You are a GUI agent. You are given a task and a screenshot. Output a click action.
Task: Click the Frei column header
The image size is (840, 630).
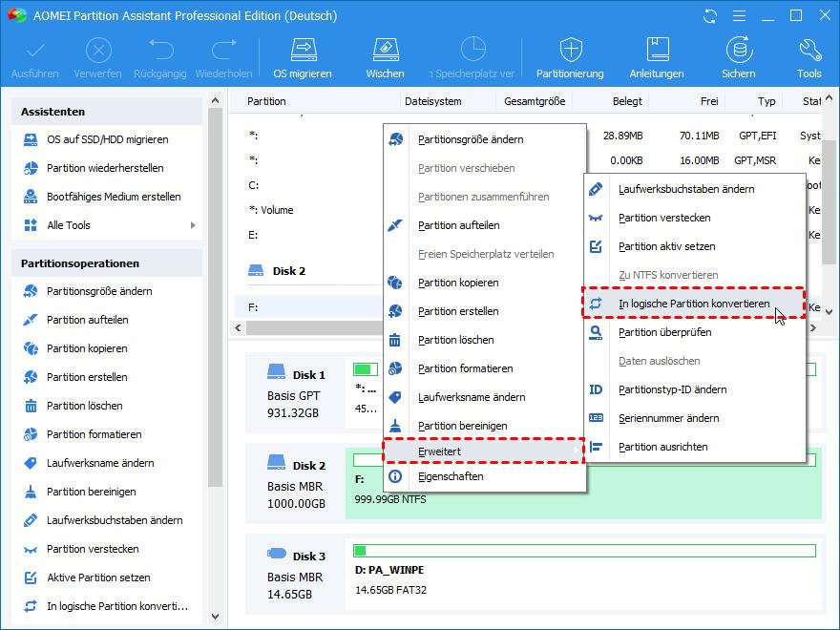[709, 101]
